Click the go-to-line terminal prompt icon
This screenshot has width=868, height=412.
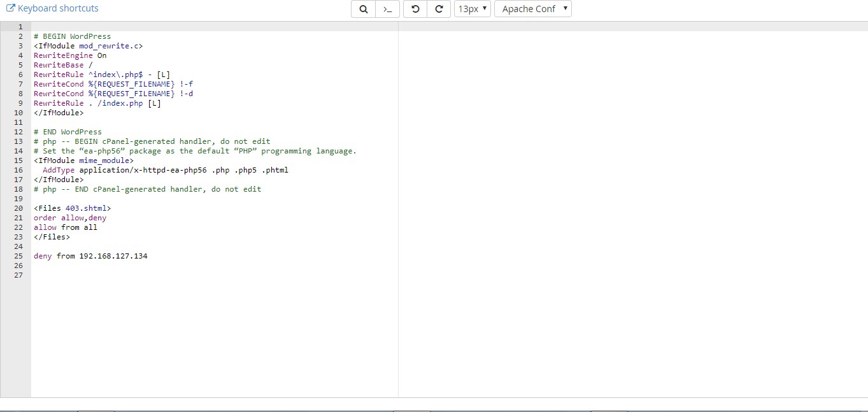coord(387,9)
